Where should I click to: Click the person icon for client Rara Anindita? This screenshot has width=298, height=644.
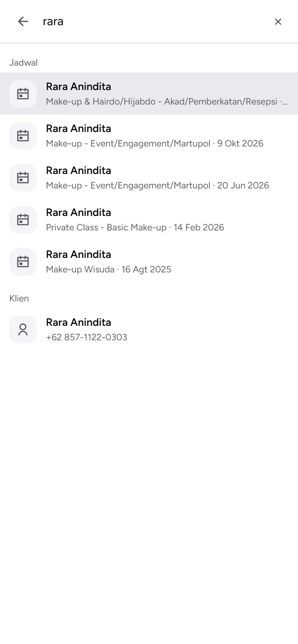coord(23,329)
